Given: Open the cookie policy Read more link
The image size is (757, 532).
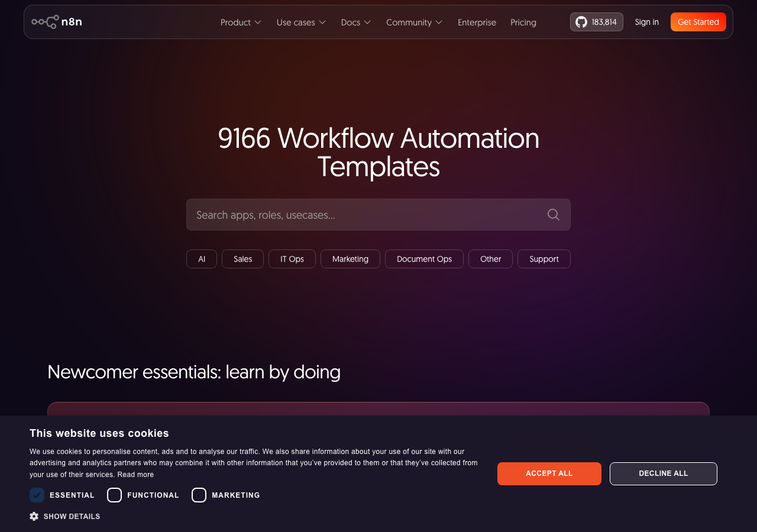Looking at the screenshot, I should click(x=135, y=475).
